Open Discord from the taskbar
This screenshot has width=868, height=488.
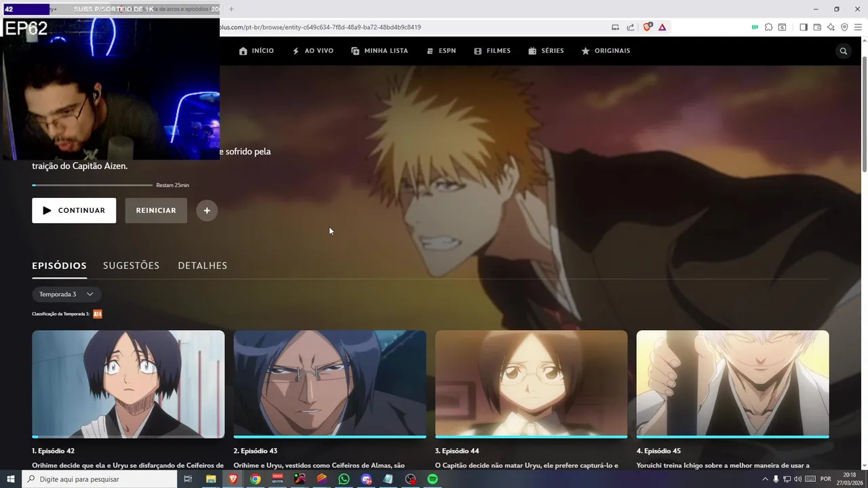click(366, 479)
